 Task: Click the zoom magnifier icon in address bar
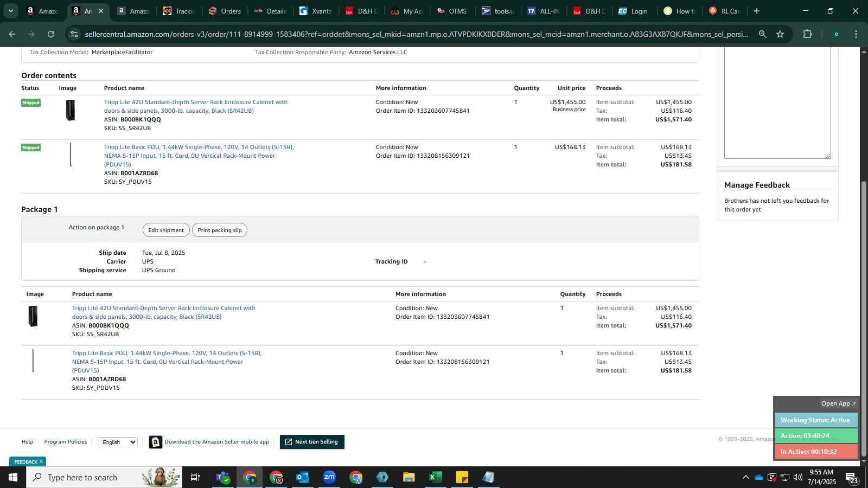763,34
